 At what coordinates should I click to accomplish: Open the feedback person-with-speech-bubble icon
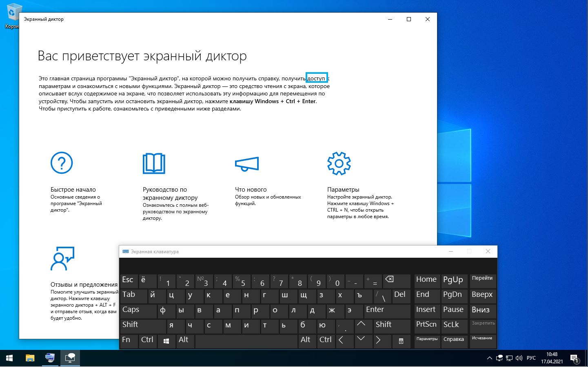62,258
